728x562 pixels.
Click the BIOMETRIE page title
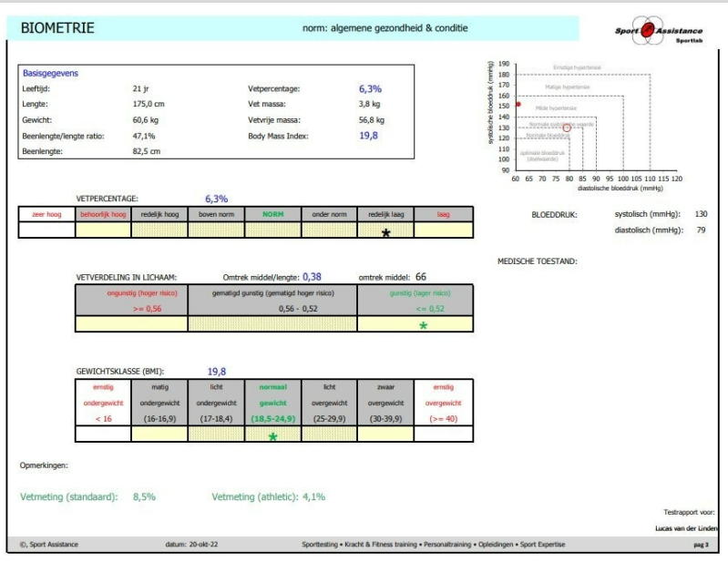click(57, 28)
